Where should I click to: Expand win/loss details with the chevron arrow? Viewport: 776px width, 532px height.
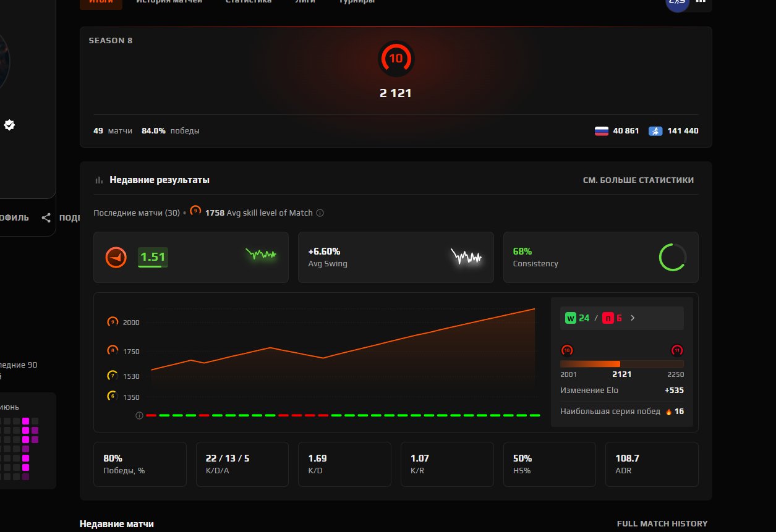(633, 318)
